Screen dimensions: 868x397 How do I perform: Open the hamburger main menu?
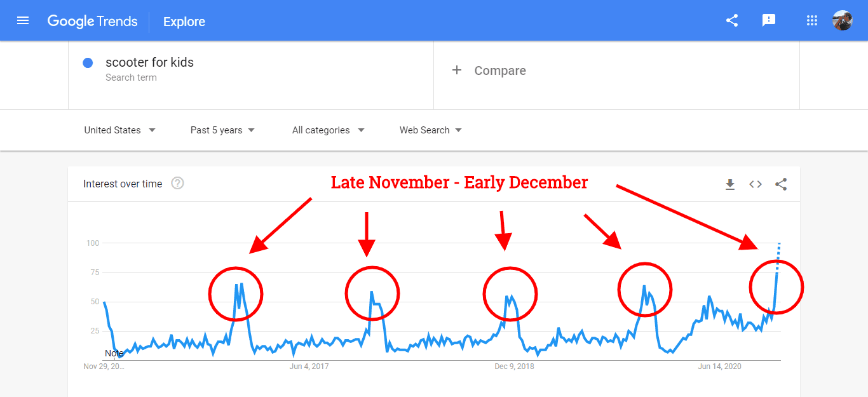(x=23, y=21)
